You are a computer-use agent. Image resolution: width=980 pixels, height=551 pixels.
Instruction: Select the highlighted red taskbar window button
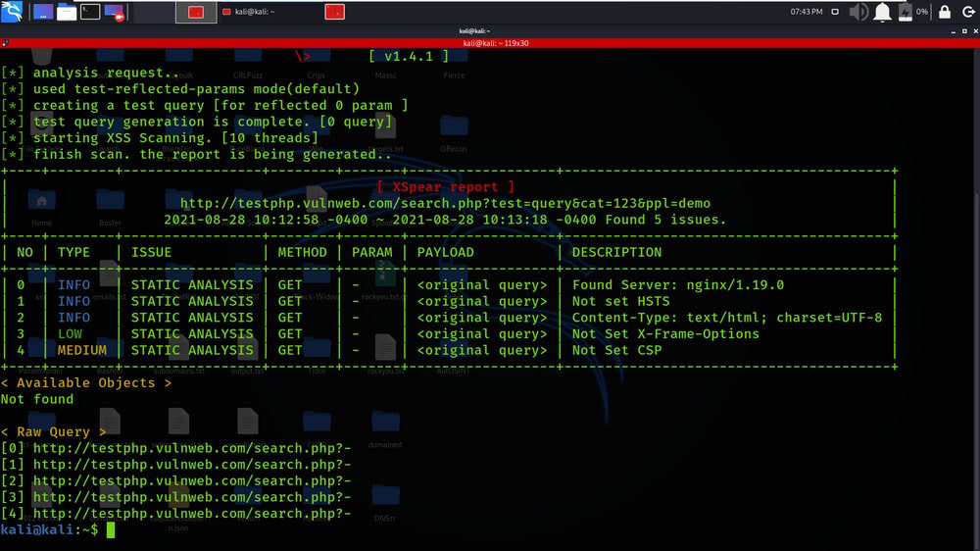(x=196, y=12)
